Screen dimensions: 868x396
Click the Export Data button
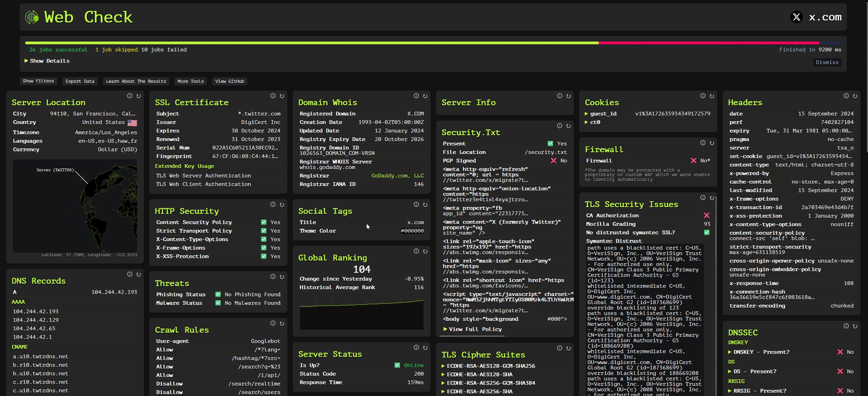coord(80,81)
